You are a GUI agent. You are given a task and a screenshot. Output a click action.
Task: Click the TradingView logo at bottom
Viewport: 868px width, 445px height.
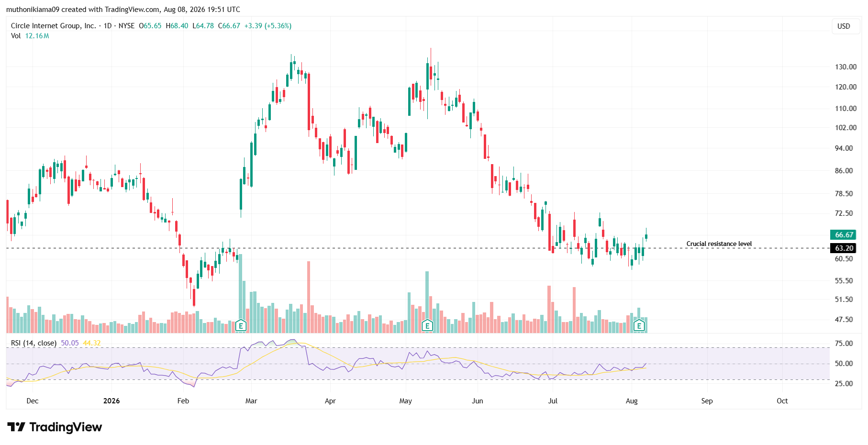click(55, 427)
